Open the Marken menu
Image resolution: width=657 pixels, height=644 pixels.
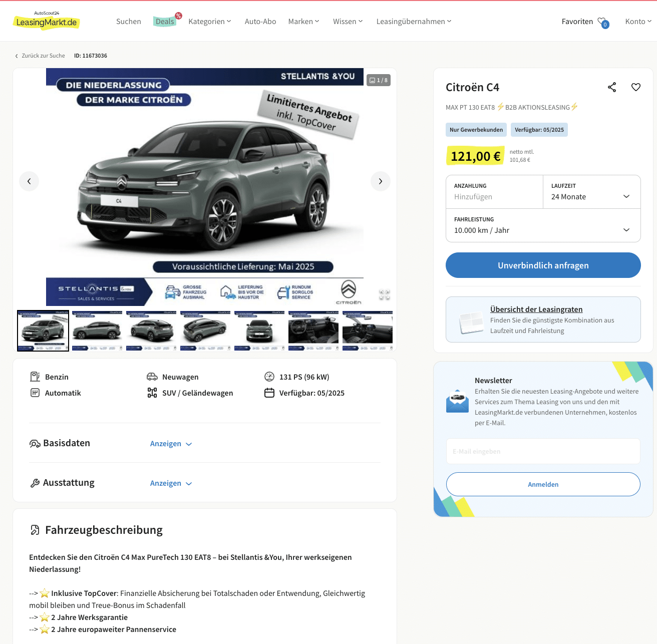tap(303, 22)
